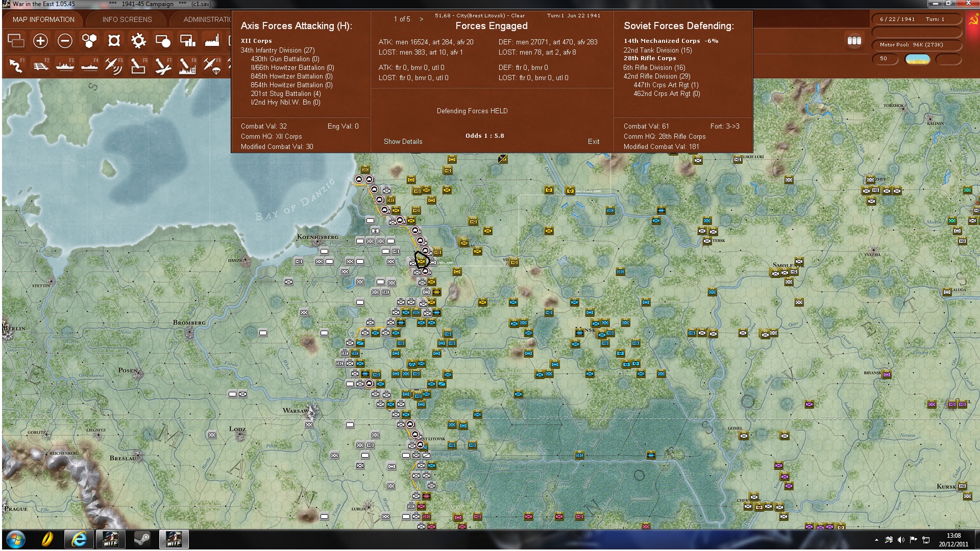Viewport: 980px width, 551px height.
Task: Toggle the rectangle with circle icon
Action: point(163,40)
